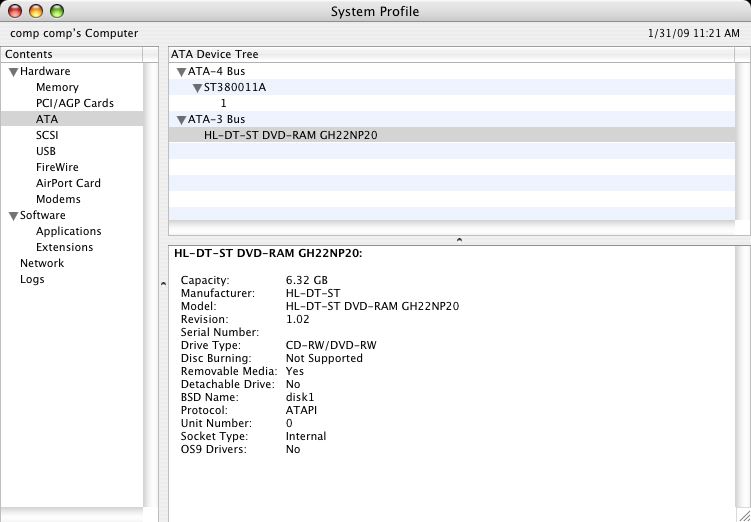Open Applications under Software
The width and height of the screenshot is (751, 522).
coord(68,231)
